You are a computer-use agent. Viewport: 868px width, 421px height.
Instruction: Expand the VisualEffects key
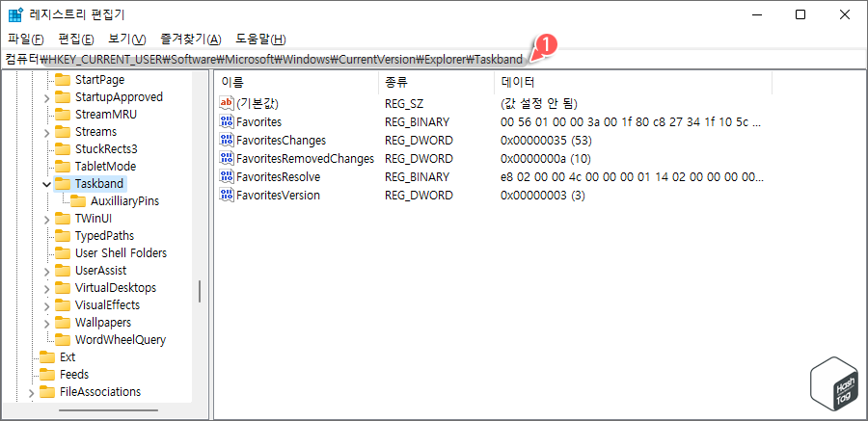point(47,305)
